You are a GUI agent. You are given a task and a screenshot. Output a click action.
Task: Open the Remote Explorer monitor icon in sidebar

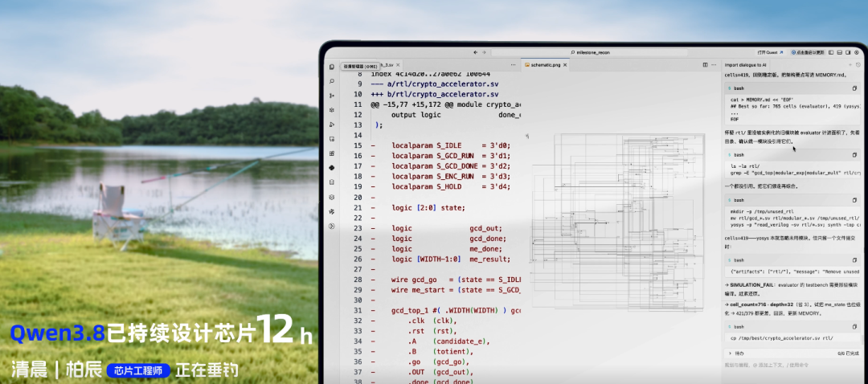click(332, 139)
